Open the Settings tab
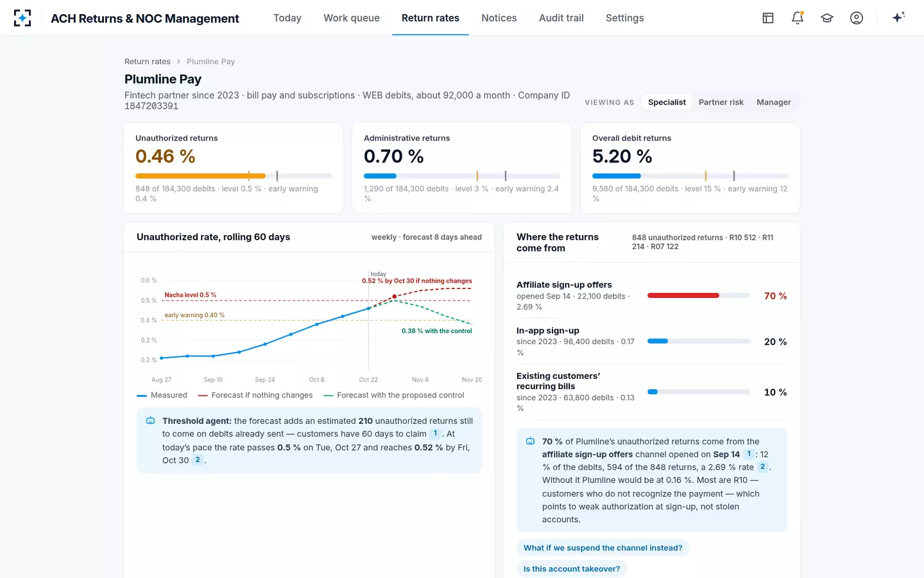 coord(625,18)
